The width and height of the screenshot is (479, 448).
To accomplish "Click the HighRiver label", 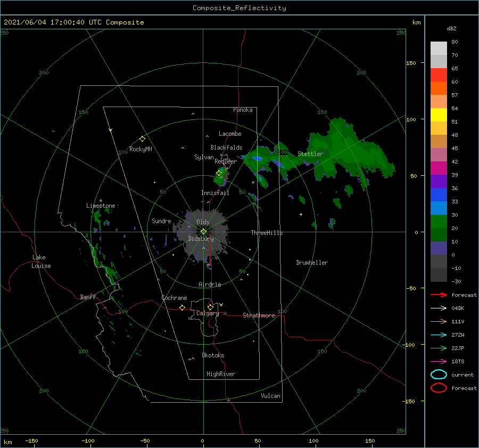I will pos(221,374).
